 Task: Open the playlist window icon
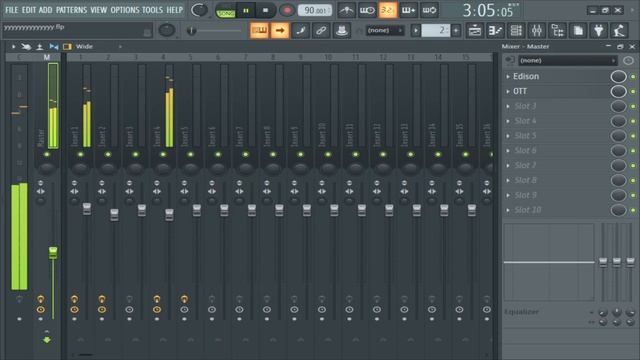pyautogui.click(x=475, y=30)
